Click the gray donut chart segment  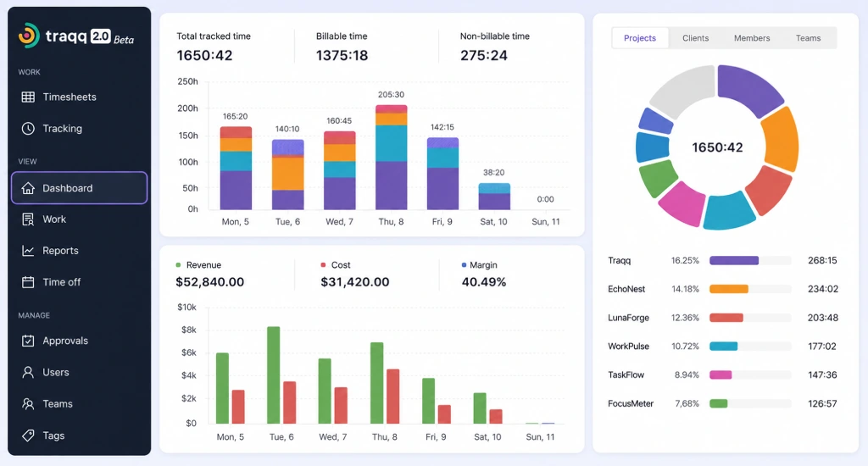[x=685, y=90]
